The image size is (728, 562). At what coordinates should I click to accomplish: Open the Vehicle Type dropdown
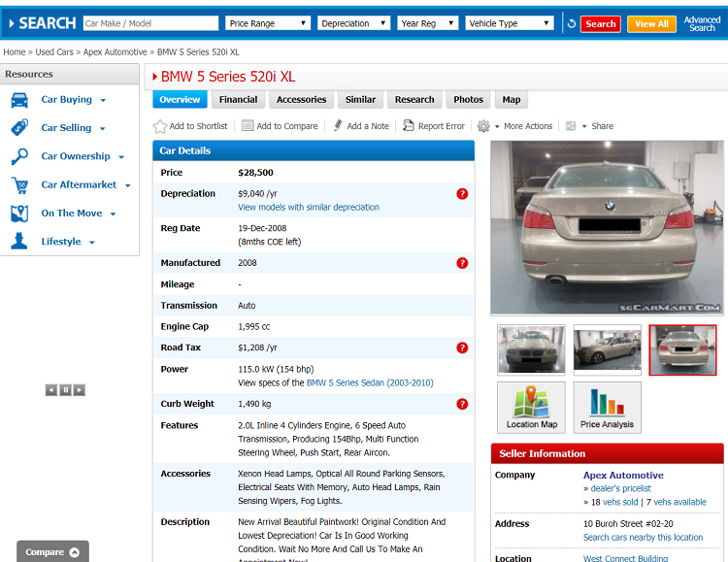click(x=510, y=23)
